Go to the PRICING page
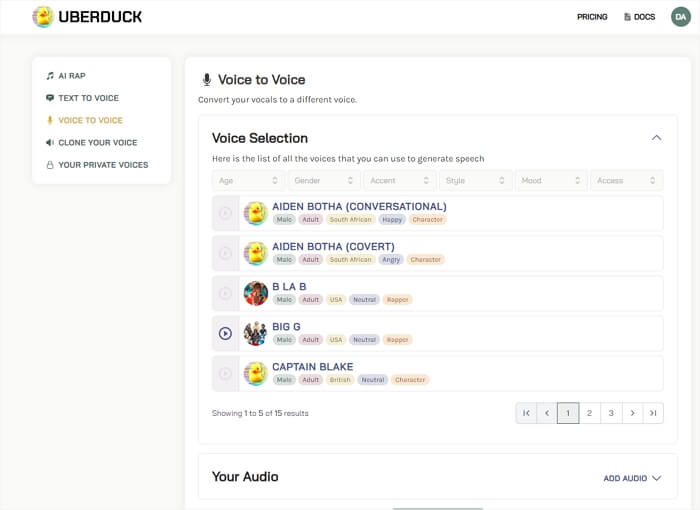This screenshot has height=510, width=700. (592, 17)
